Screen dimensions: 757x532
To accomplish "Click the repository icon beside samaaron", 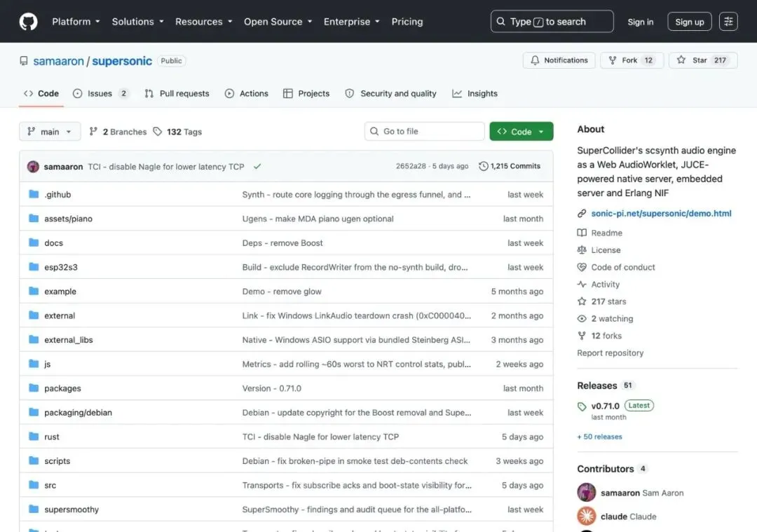I will pos(24,61).
